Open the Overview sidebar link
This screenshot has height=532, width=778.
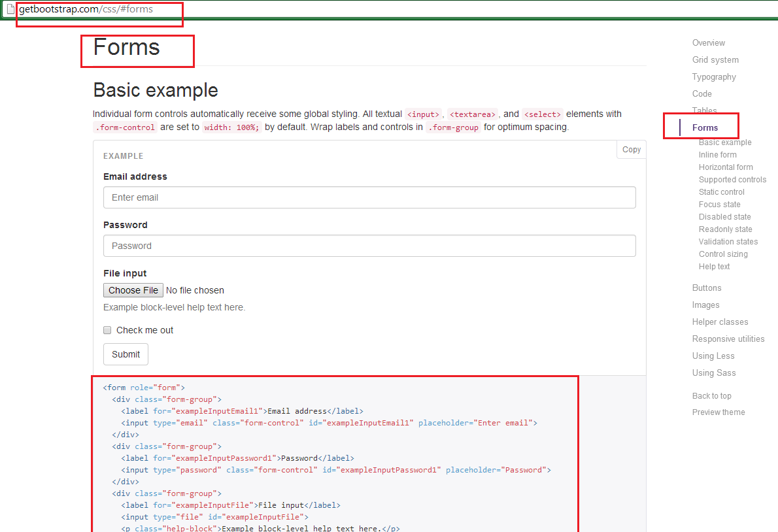pyautogui.click(x=708, y=43)
